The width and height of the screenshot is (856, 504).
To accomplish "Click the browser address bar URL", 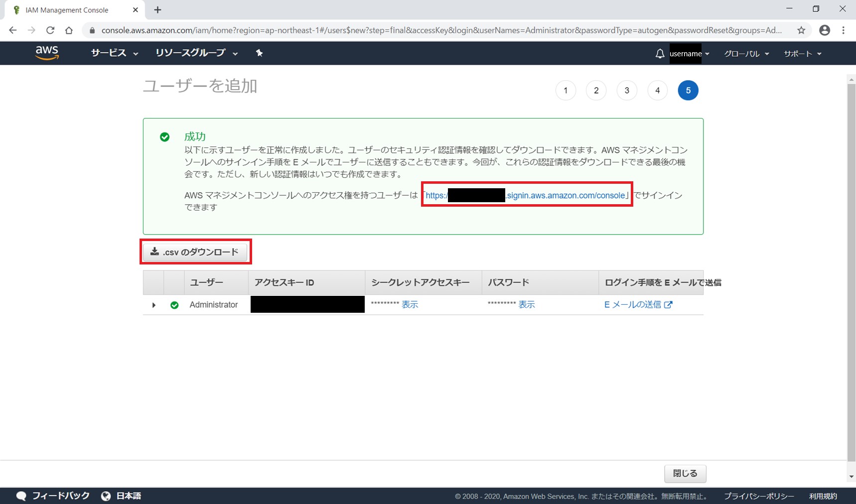I will click(x=441, y=30).
